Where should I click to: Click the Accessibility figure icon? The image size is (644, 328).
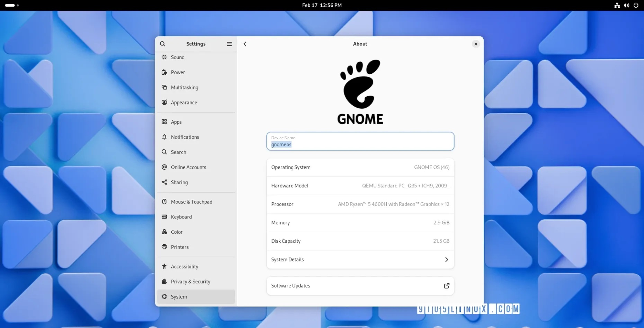(164, 266)
